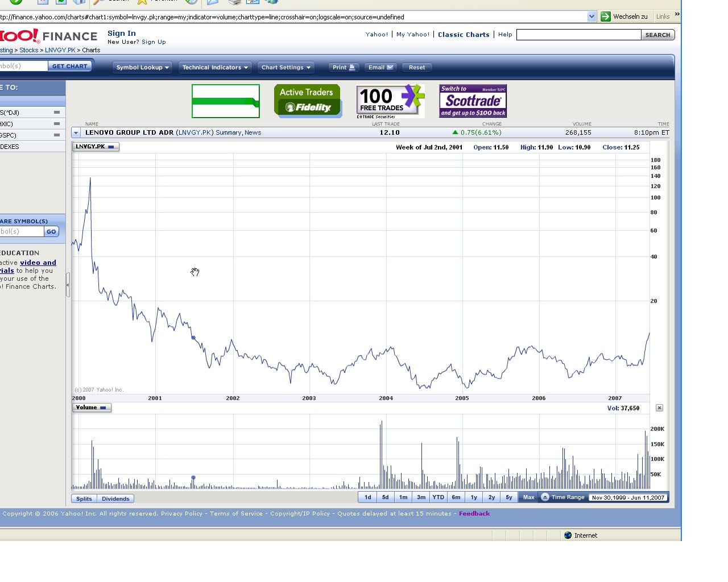Click the green up-arrow beside the change value
The height and width of the screenshot is (582, 728).
tap(455, 132)
